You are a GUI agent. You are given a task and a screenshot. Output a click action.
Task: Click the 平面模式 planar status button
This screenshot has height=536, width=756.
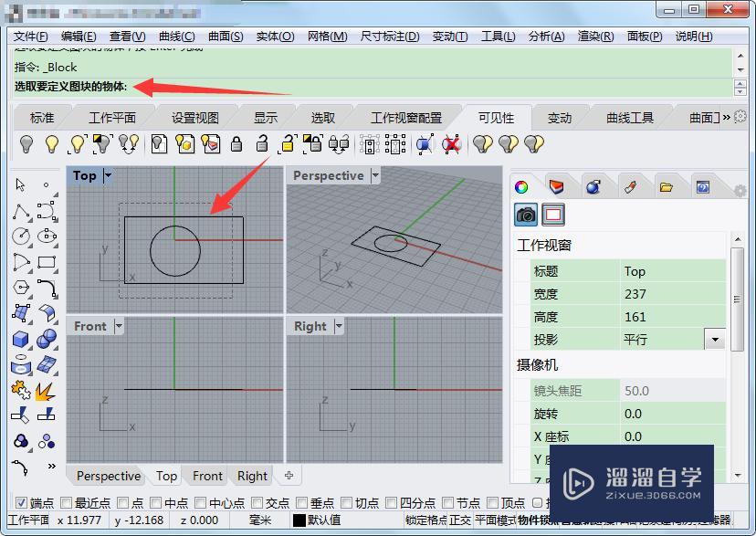pyautogui.click(x=495, y=520)
